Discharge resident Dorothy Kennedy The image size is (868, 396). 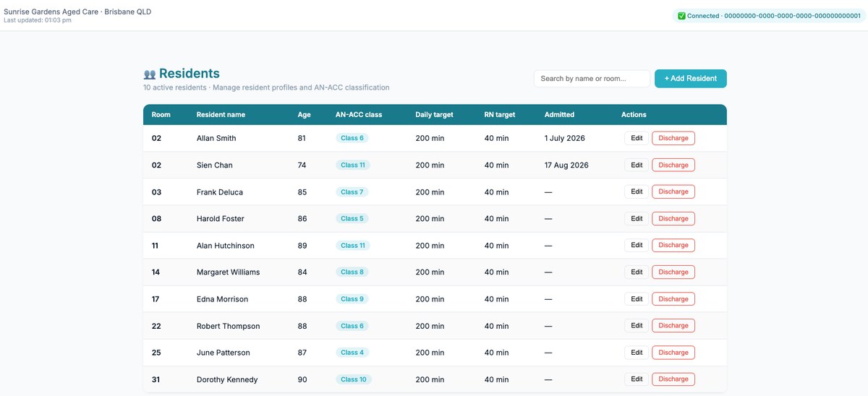673,379
